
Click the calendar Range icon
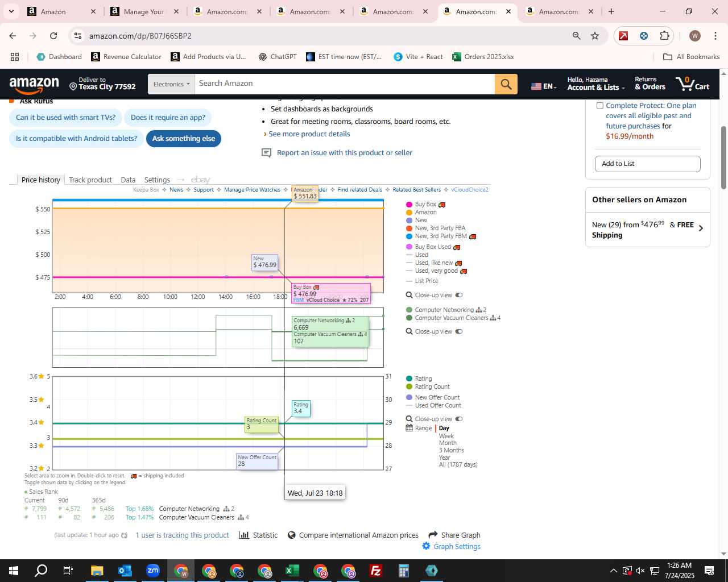click(409, 428)
